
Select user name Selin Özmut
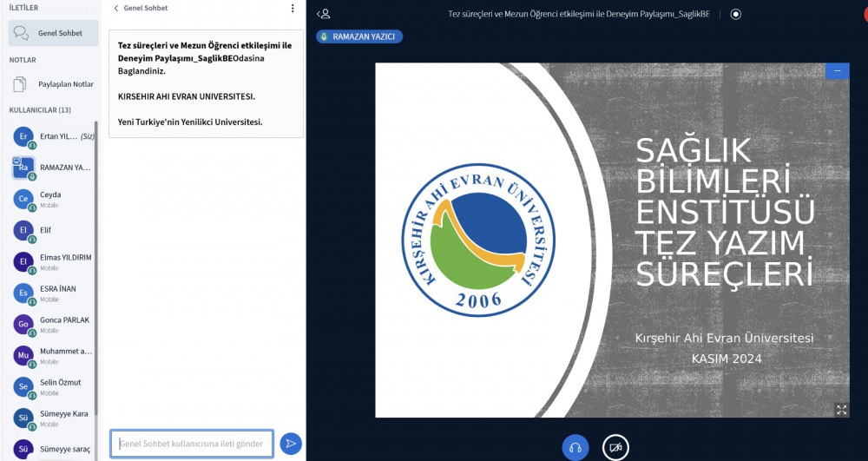[61, 382]
